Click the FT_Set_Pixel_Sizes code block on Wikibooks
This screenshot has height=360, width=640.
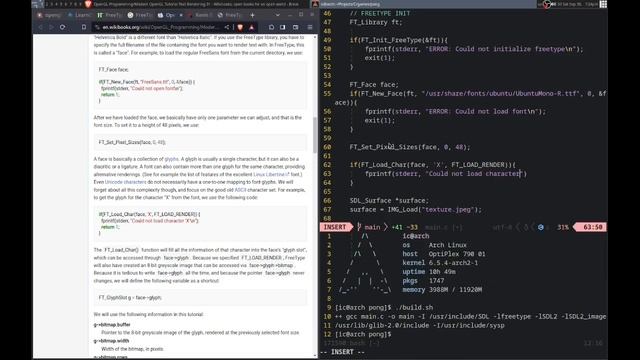coord(200,142)
